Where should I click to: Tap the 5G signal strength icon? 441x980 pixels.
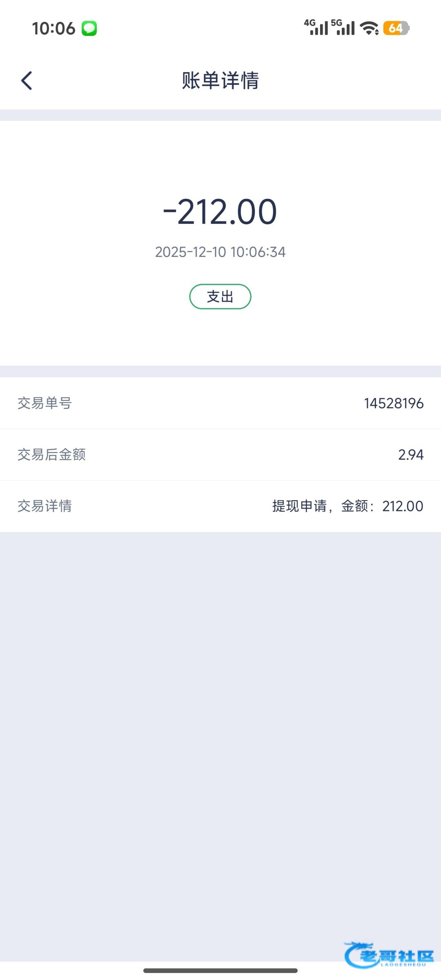[x=343, y=27]
